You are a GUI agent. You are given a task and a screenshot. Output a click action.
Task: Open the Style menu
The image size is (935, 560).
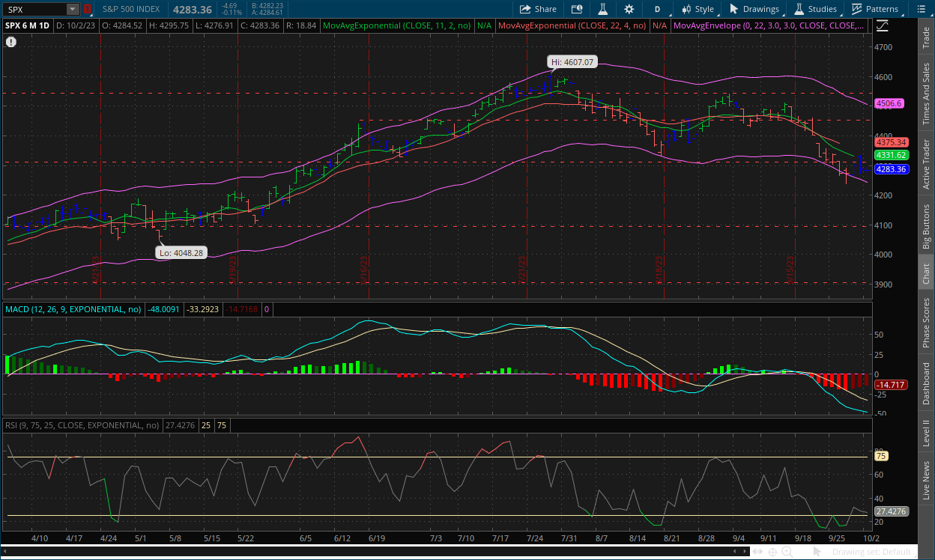tap(697, 9)
